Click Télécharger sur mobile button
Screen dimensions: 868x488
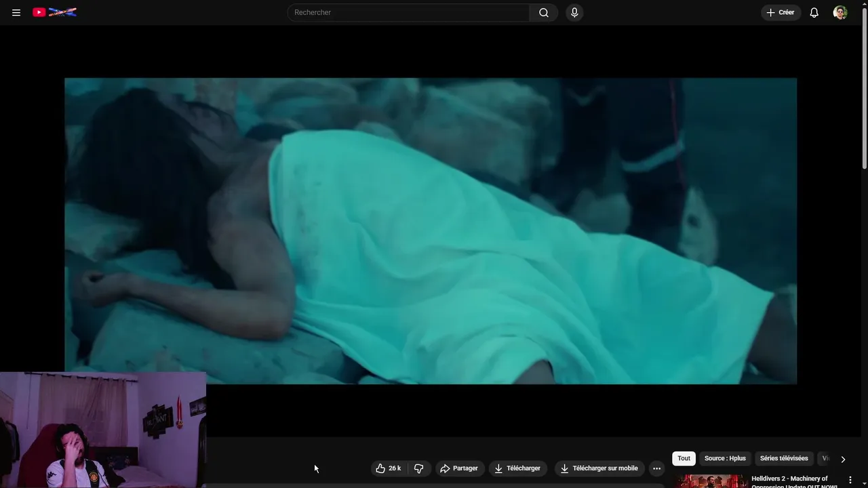pos(599,468)
